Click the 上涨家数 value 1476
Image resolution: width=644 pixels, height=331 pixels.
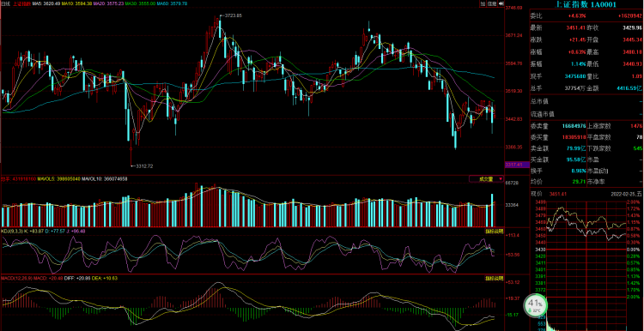pyautogui.click(x=635, y=126)
